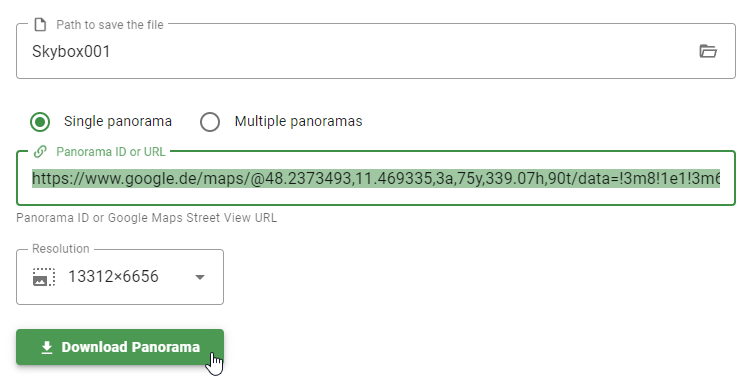
Task: Click the download arrow icon on green button
Action: [x=47, y=348]
